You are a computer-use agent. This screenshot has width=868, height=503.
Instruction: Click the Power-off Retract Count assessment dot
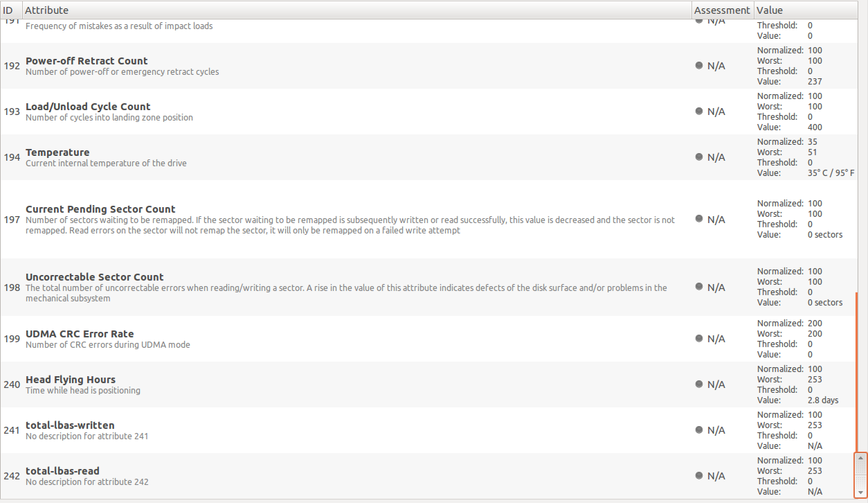699,65
